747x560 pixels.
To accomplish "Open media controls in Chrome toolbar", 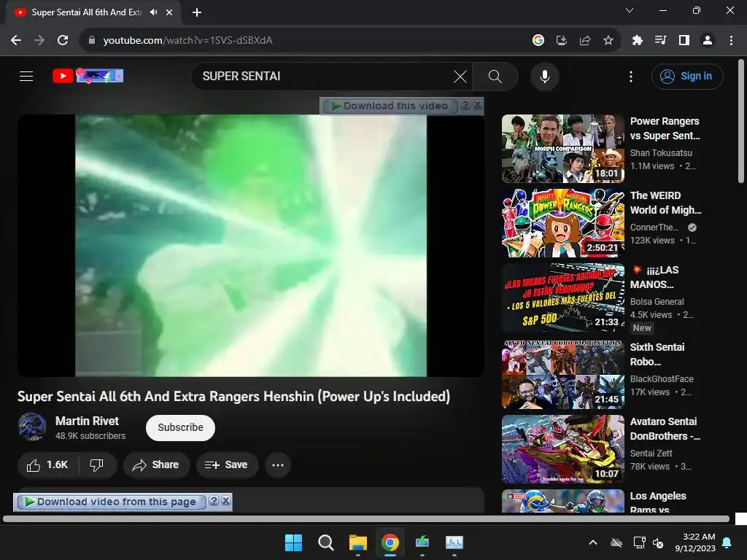I will pyautogui.click(x=661, y=41).
